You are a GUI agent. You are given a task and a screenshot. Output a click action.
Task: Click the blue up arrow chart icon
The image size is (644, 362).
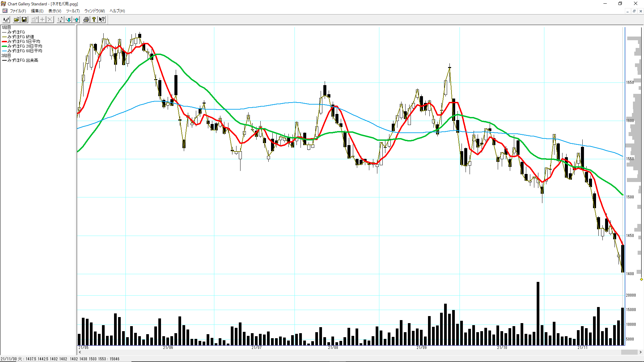click(76, 19)
